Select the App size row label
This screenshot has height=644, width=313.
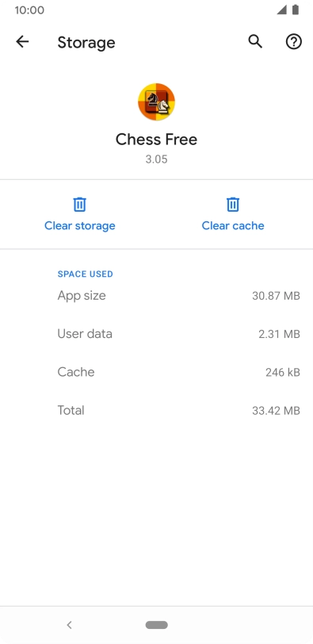click(82, 296)
